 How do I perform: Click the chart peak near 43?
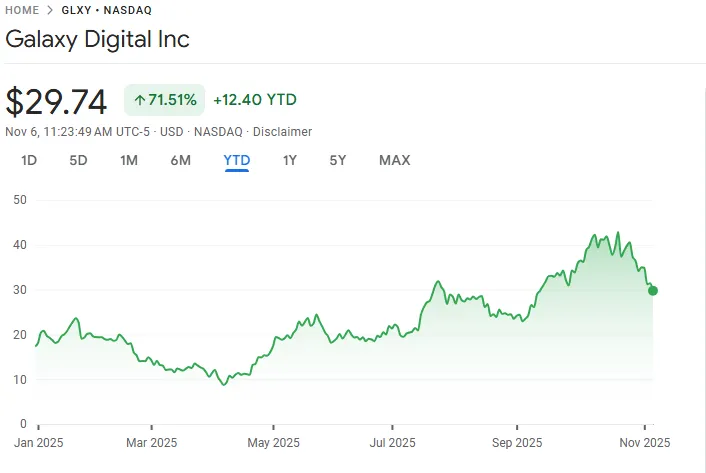point(617,233)
